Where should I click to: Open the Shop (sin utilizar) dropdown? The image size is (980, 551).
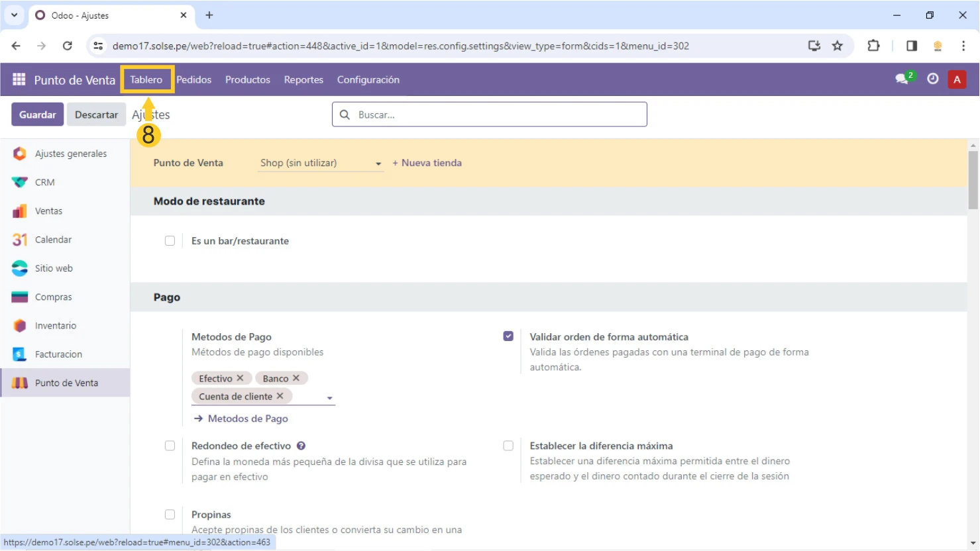[321, 163]
